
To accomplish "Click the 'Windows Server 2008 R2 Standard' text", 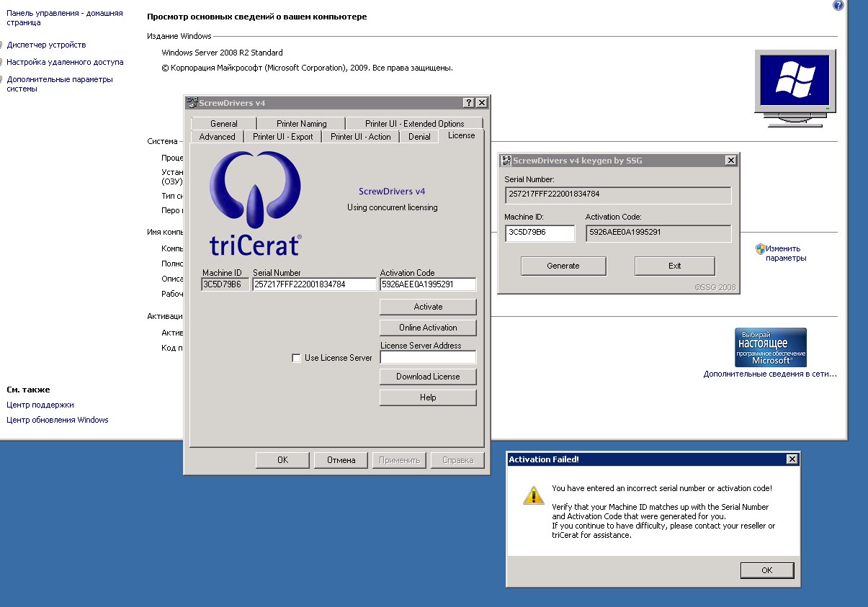I will pos(222,53).
